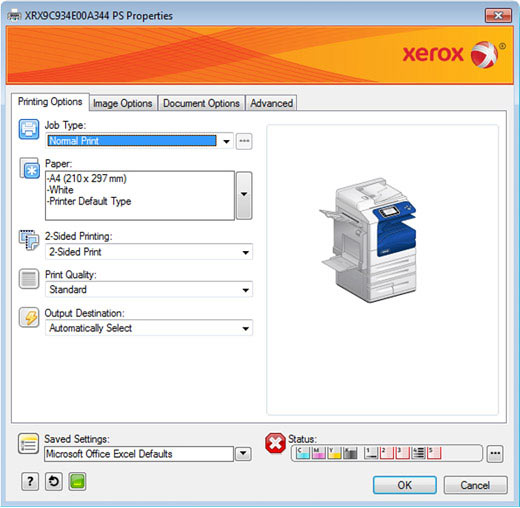Click the Tray 2 status icon
This screenshot has height=508, width=520.
point(387,453)
